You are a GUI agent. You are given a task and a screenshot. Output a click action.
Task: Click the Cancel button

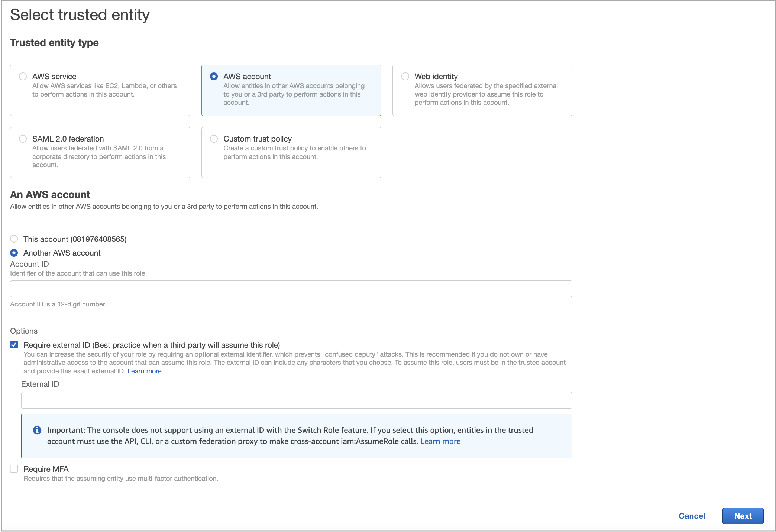[x=692, y=516]
